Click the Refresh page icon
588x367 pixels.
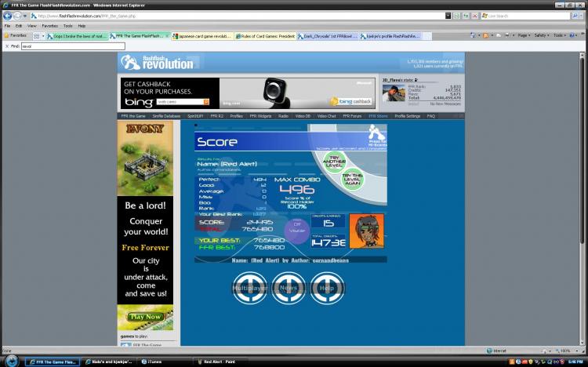point(466,16)
